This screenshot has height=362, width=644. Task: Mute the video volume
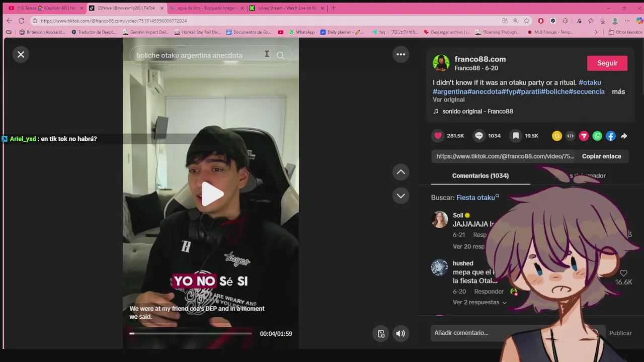tap(400, 333)
